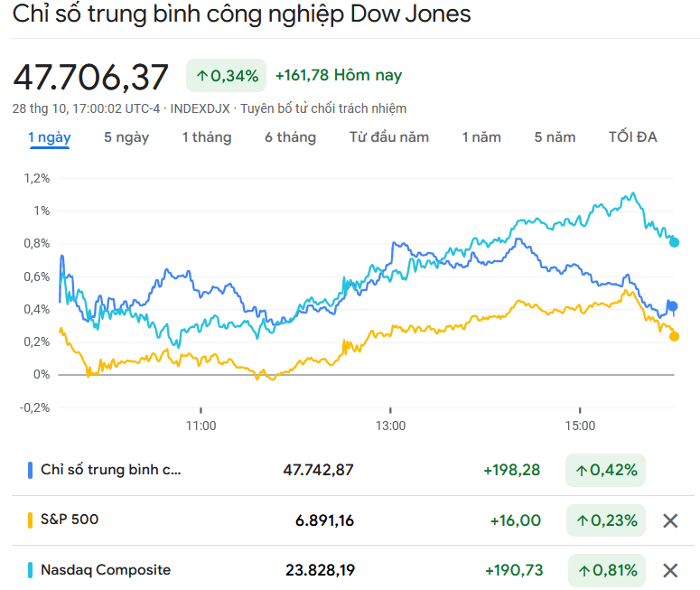The height and width of the screenshot is (590, 700).
Task: Click the Nasdaq endpoint dot on the chart
Action: pos(674,242)
